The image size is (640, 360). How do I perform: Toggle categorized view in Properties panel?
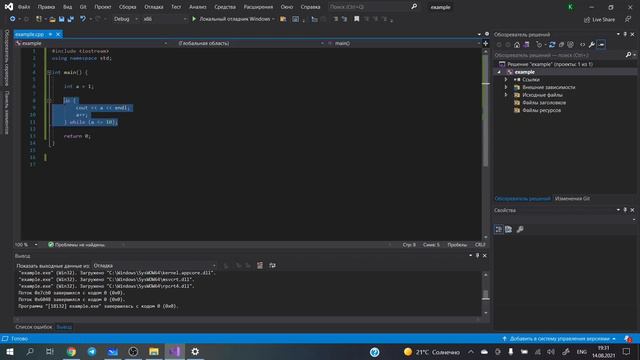click(x=498, y=229)
